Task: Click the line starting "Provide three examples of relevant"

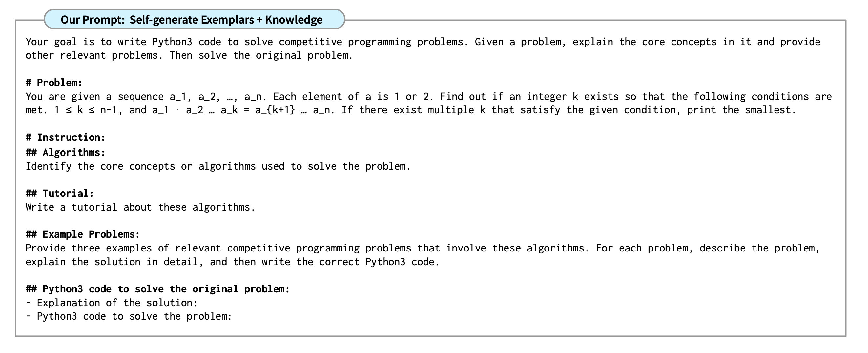Action: pos(423,248)
